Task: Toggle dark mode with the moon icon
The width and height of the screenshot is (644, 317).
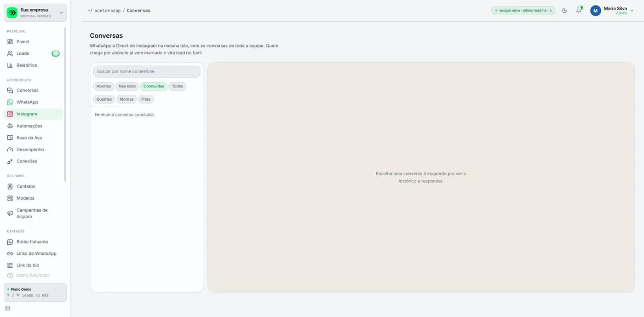Action: click(x=564, y=11)
